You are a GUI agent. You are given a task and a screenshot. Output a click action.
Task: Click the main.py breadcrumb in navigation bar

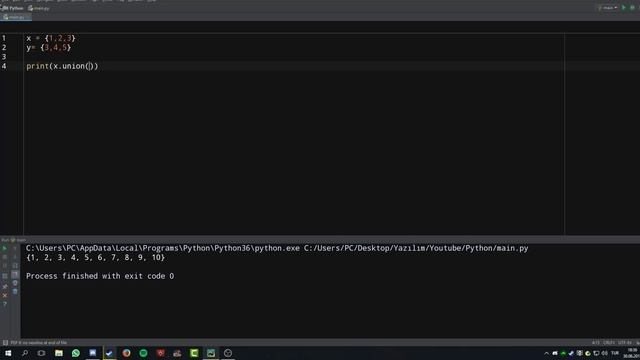39,8
